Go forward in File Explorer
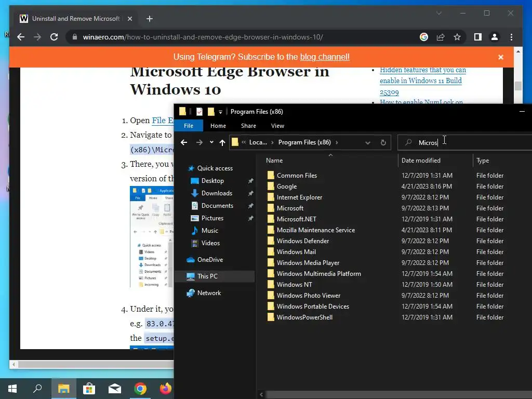The image size is (532, 399). click(199, 142)
